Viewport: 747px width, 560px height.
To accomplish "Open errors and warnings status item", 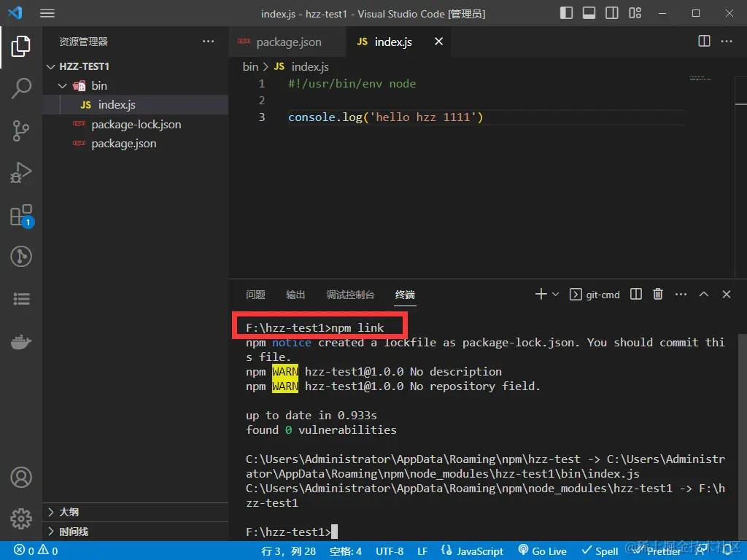I will coord(36,551).
